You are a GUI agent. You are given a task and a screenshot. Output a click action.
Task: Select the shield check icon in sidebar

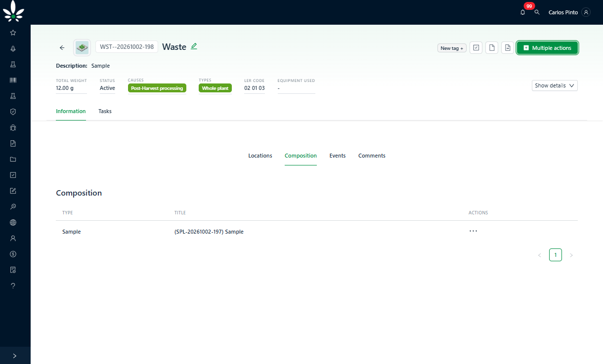point(13,112)
